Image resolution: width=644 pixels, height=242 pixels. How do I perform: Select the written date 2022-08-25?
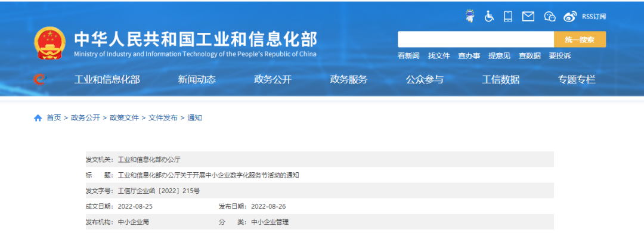tap(135, 206)
